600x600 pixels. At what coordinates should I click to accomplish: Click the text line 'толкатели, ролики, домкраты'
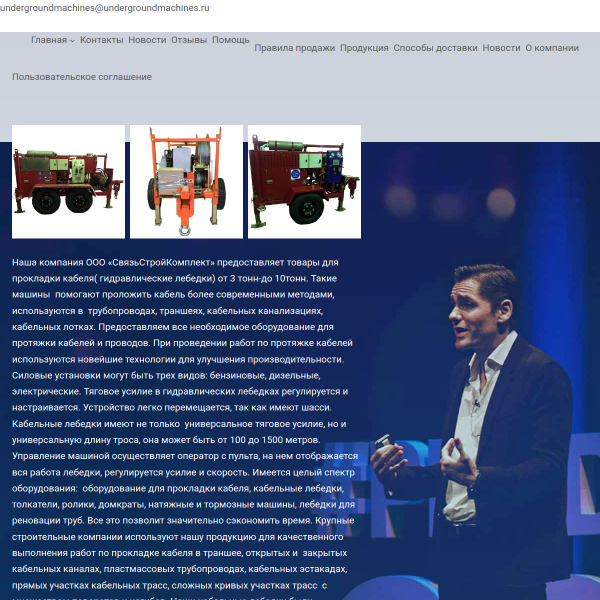click(x=183, y=505)
